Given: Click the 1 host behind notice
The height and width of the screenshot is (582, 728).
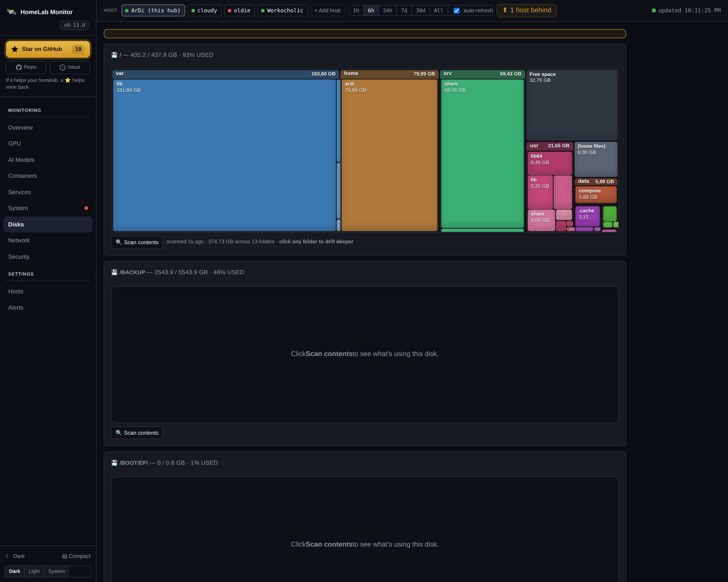Looking at the screenshot, I should [x=526, y=10].
